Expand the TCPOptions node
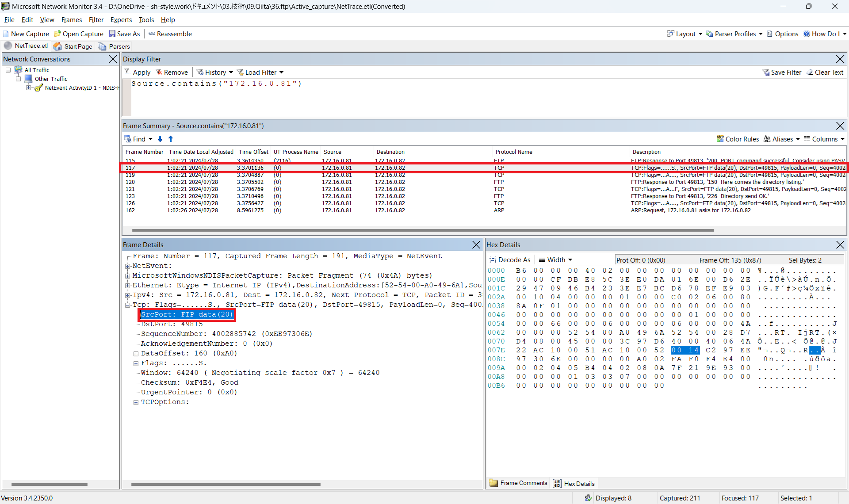Screen dimensions: 849x504 tap(136, 402)
